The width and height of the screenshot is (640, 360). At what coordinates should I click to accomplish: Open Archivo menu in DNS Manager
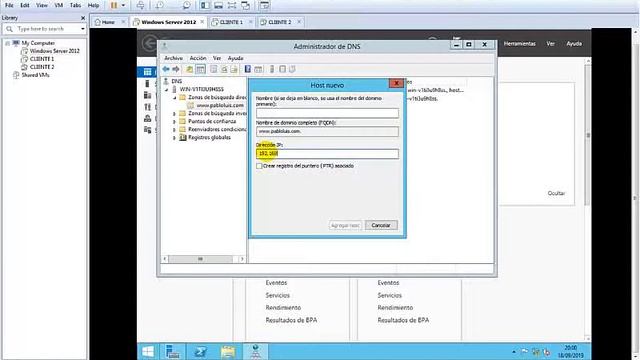pyautogui.click(x=173, y=58)
